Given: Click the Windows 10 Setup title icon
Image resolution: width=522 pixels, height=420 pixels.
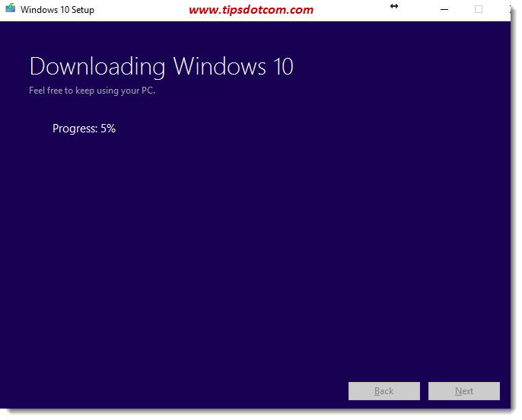Looking at the screenshot, I should [x=11, y=8].
